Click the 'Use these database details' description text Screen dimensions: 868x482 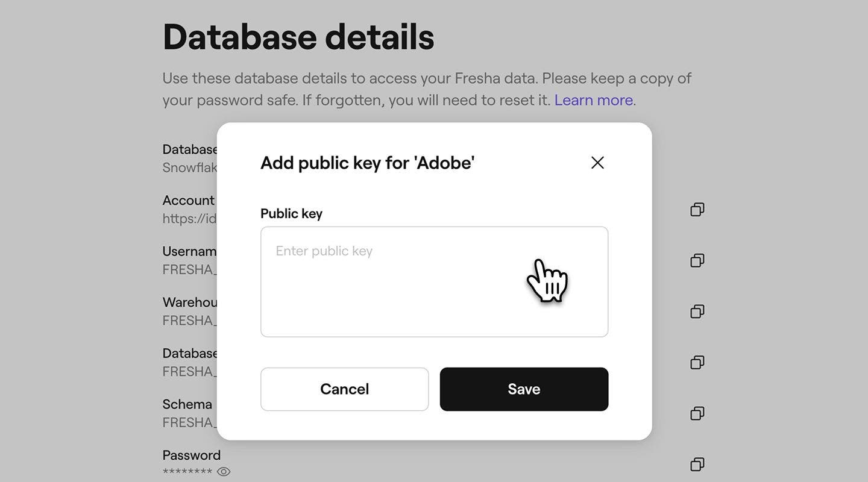click(x=426, y=78)
